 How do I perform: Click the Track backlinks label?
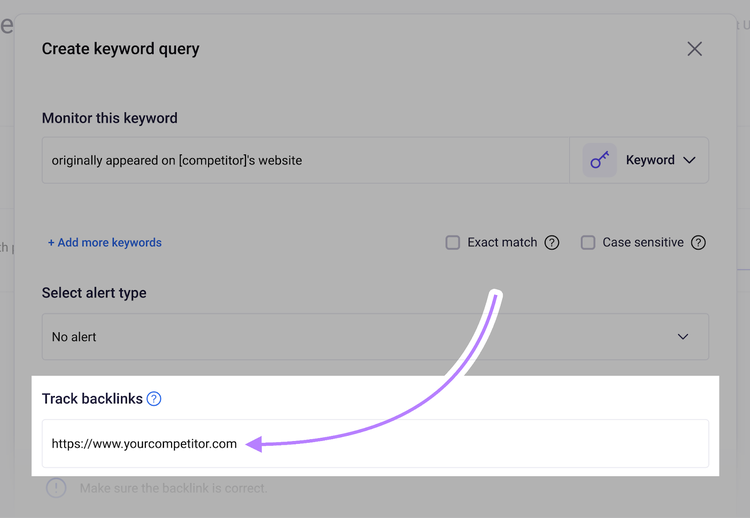[x=92, y=398]
